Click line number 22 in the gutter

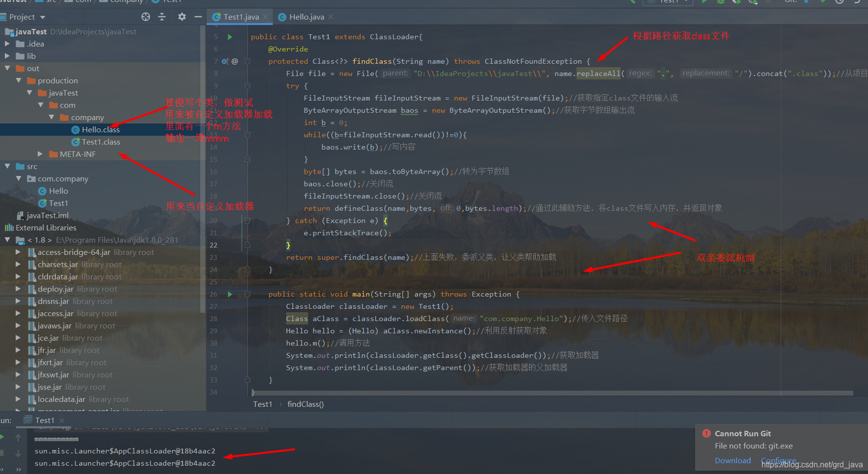pos(213,245)
